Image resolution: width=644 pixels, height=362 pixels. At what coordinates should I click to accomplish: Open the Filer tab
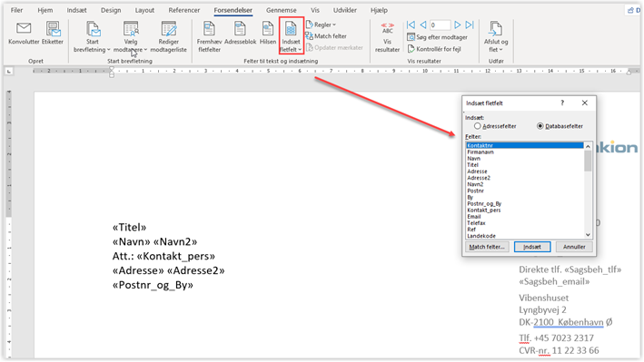tap(16, 10)
